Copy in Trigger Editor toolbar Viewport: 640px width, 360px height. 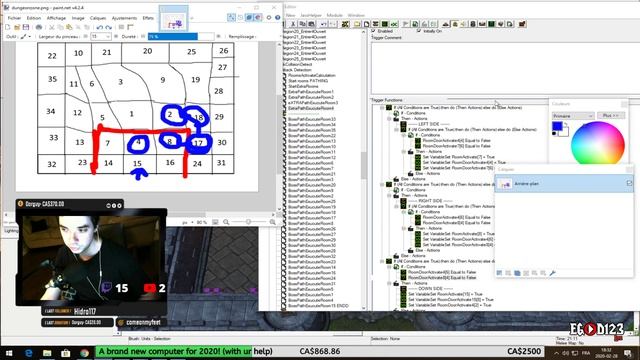click(302, 24)
